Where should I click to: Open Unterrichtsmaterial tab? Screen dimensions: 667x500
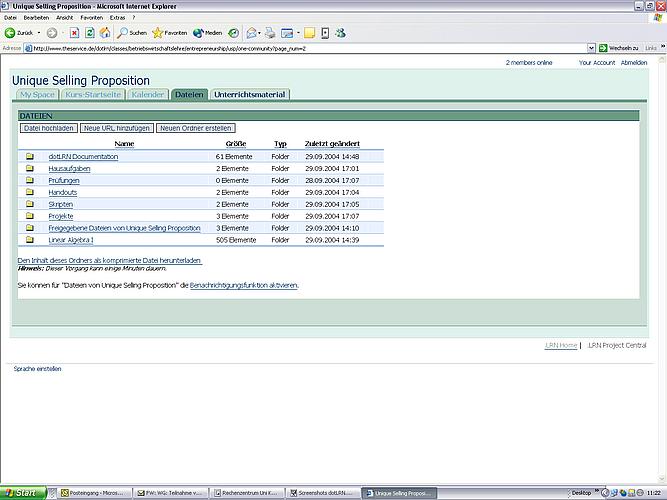click(x=250, y=94)
